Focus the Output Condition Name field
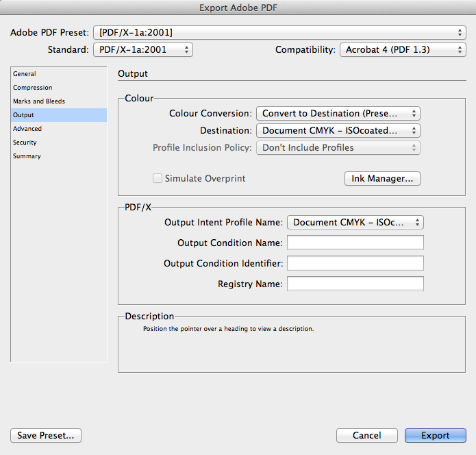The width and height of the screenshot is (476, 455). (355, 243)
